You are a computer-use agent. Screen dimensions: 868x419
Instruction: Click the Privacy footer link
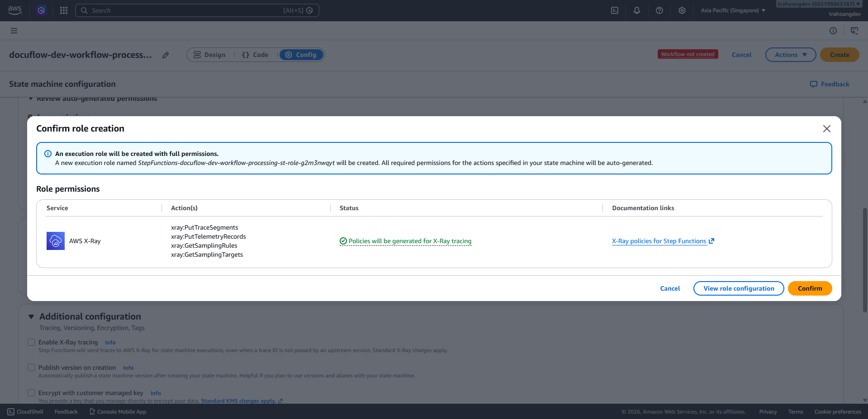768,412
